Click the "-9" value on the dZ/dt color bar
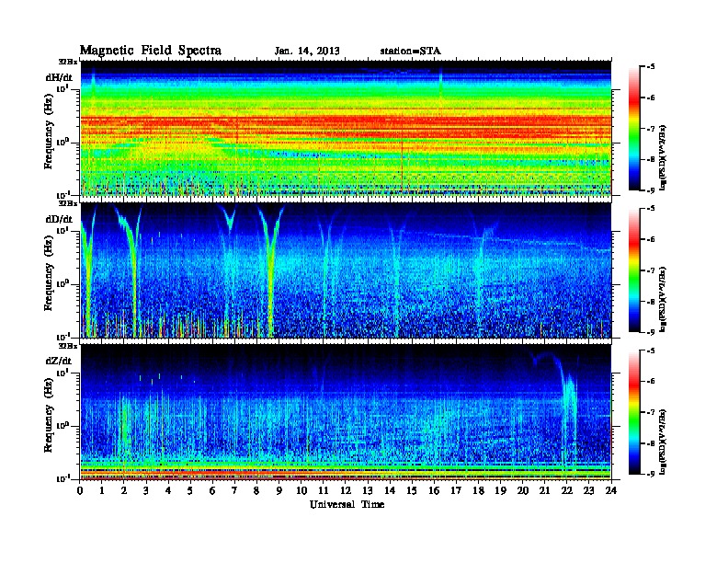 tap(651, 474)
